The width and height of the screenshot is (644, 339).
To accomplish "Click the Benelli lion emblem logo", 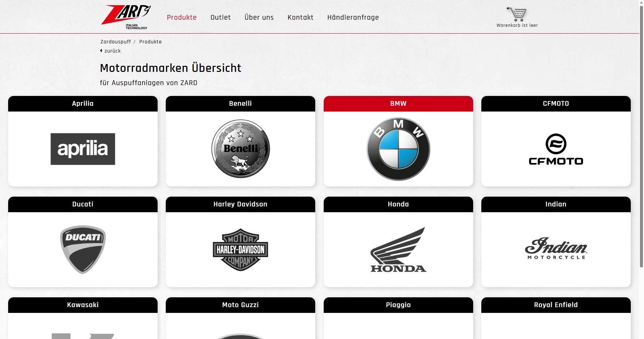I will 240,148.
